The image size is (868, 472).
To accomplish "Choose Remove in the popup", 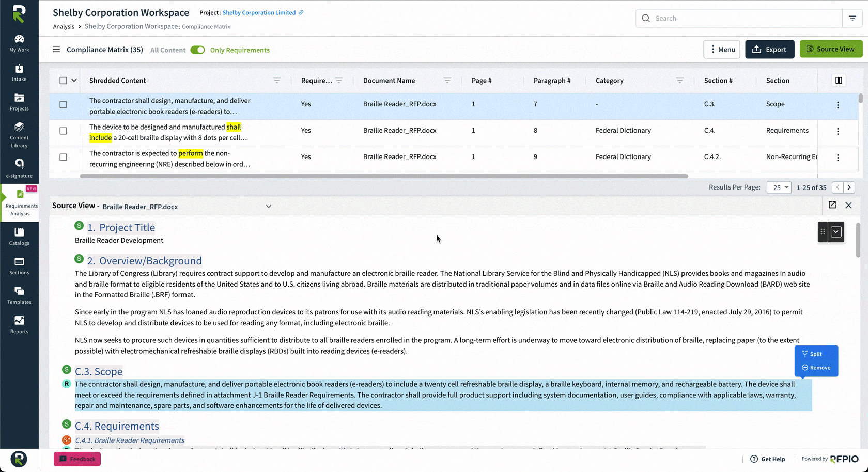I will (x=816, y=368).
